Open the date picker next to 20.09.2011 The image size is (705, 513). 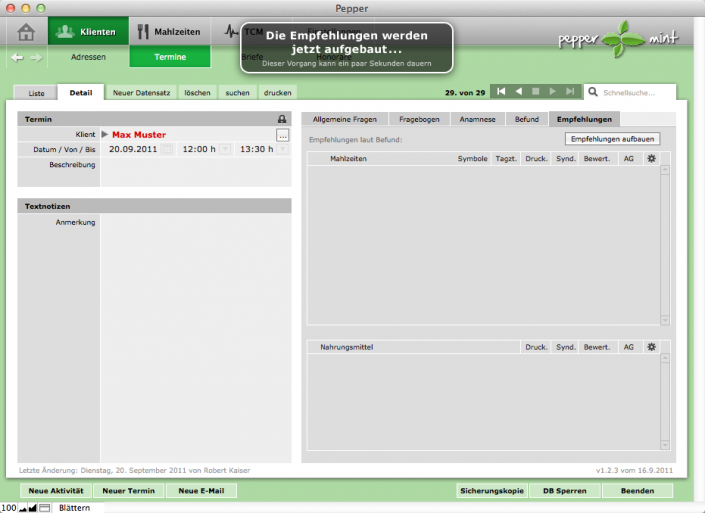[167, 149]
